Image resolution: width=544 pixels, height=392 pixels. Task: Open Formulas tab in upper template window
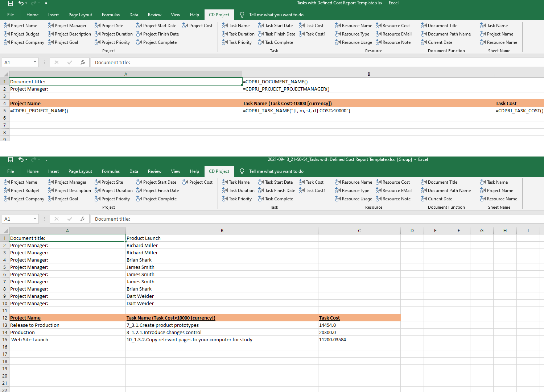click(111, 15)
